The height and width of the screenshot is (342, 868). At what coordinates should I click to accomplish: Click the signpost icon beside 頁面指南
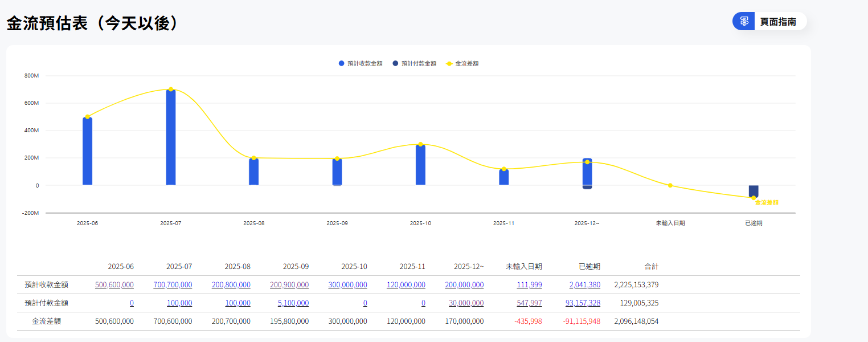(744, 22)
